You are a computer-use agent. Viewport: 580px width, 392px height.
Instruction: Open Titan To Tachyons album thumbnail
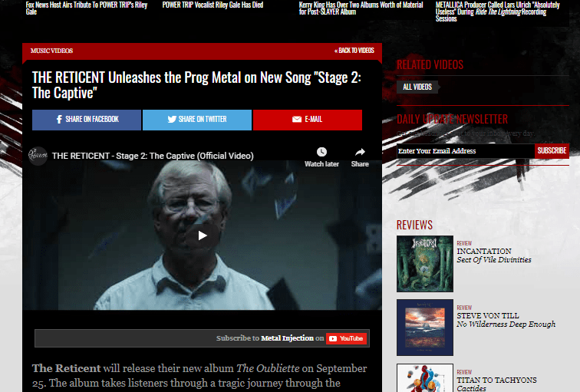(425, 377)
